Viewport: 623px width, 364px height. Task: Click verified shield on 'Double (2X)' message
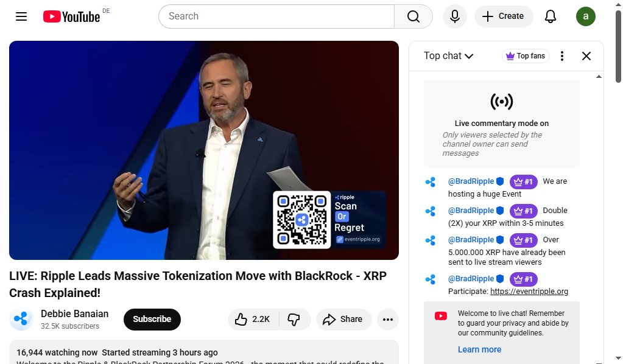tap(500, 211)
